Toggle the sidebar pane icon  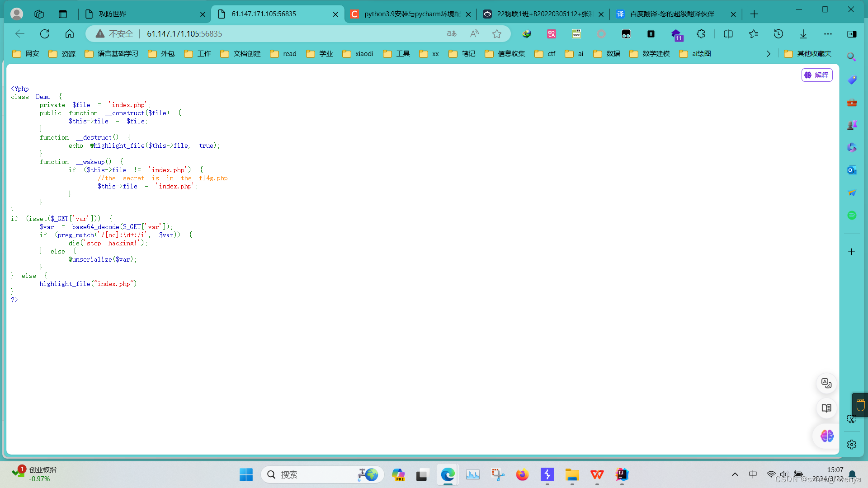[852, 34]
